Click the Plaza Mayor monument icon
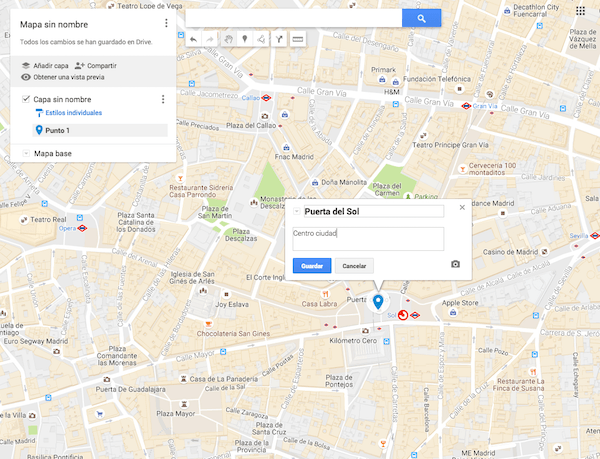 (185, 404)
